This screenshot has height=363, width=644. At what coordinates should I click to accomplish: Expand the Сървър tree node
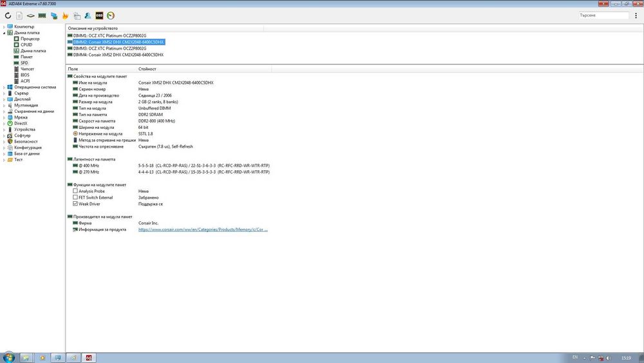(x=4, y=93)
